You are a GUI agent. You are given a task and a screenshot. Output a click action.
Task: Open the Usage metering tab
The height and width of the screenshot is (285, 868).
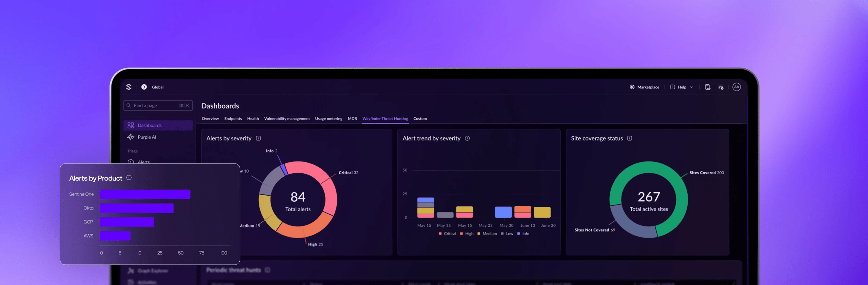[329, 118]
